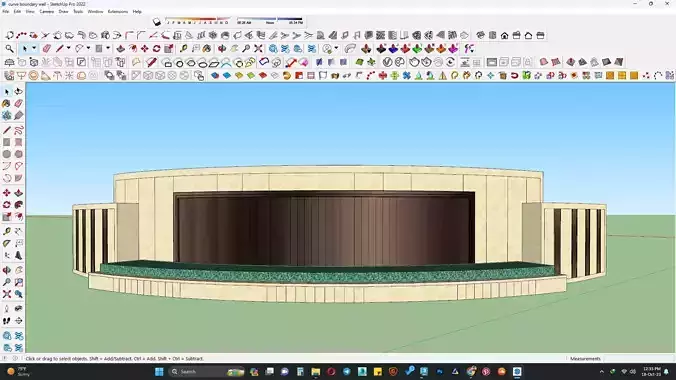
Task: Switch to Top view
Action: point(492,35)
